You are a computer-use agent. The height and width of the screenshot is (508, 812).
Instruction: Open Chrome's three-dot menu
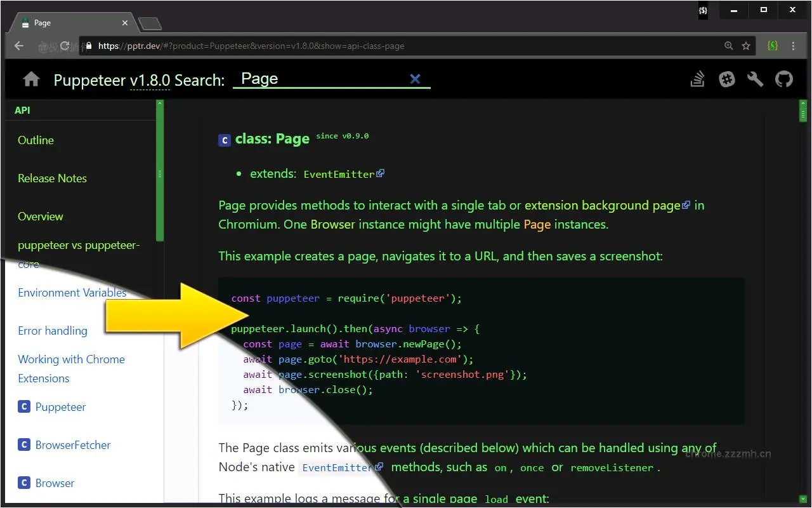[x=793, y=45]
